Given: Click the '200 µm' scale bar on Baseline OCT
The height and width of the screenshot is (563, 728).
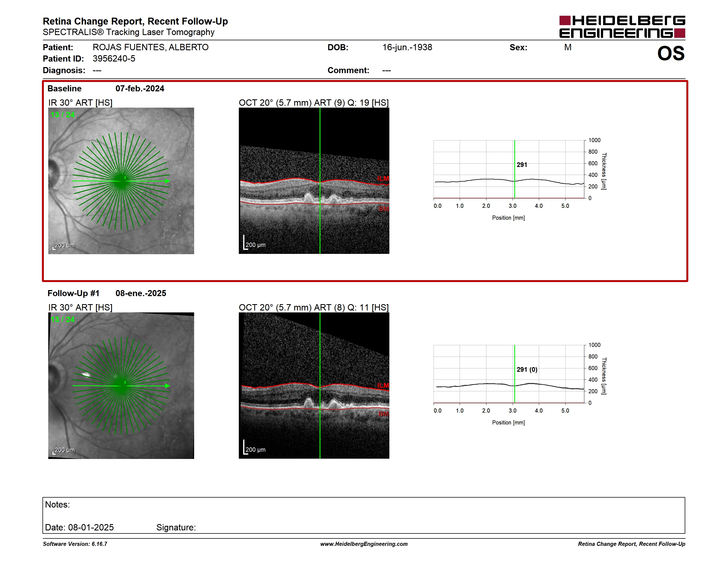Looking at the screenshot, I should 254,243.
